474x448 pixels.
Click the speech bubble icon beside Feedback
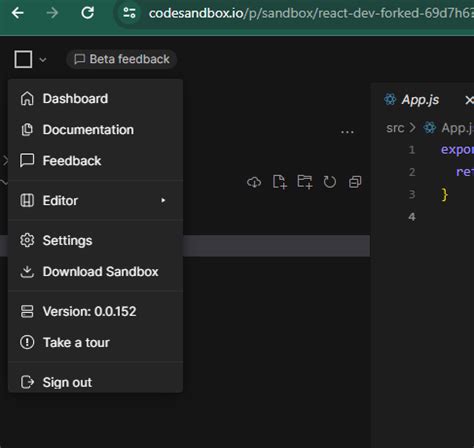27,160
